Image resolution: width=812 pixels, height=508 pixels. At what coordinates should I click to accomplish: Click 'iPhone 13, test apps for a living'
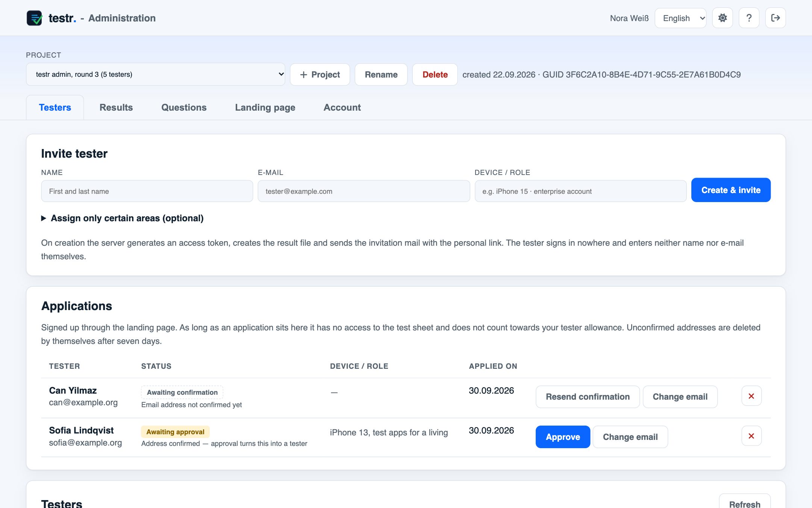point(389,432)
